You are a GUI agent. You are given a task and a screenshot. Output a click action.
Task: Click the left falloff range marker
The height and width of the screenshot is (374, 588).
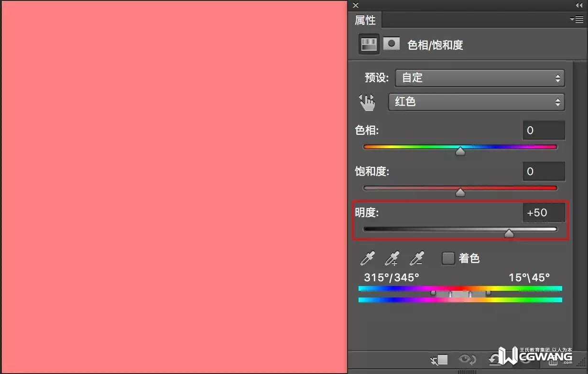click(x=433, y=293)
